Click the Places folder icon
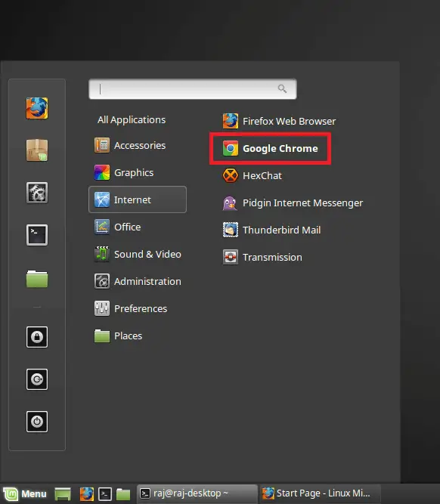The width and height of the screenshot is (440, 504). click(102, 336)
